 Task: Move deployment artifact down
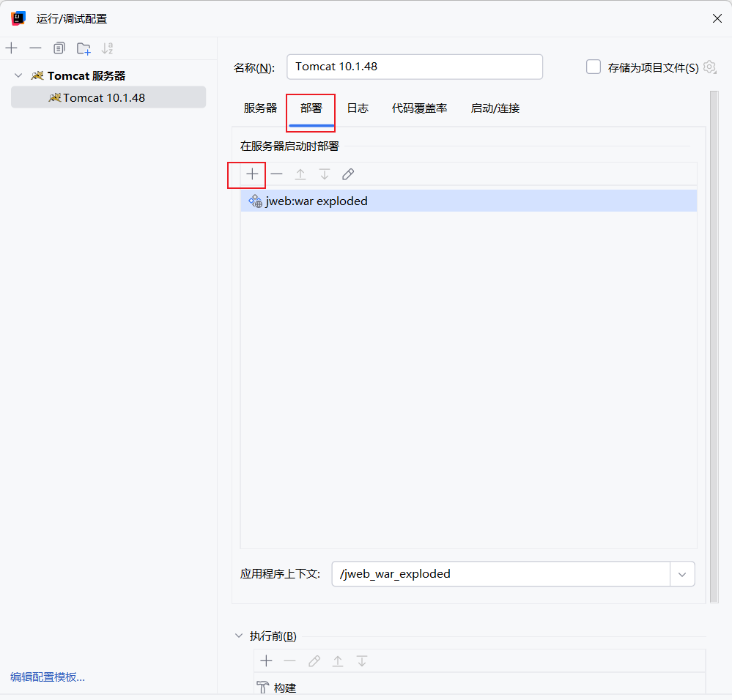(324, 174)
